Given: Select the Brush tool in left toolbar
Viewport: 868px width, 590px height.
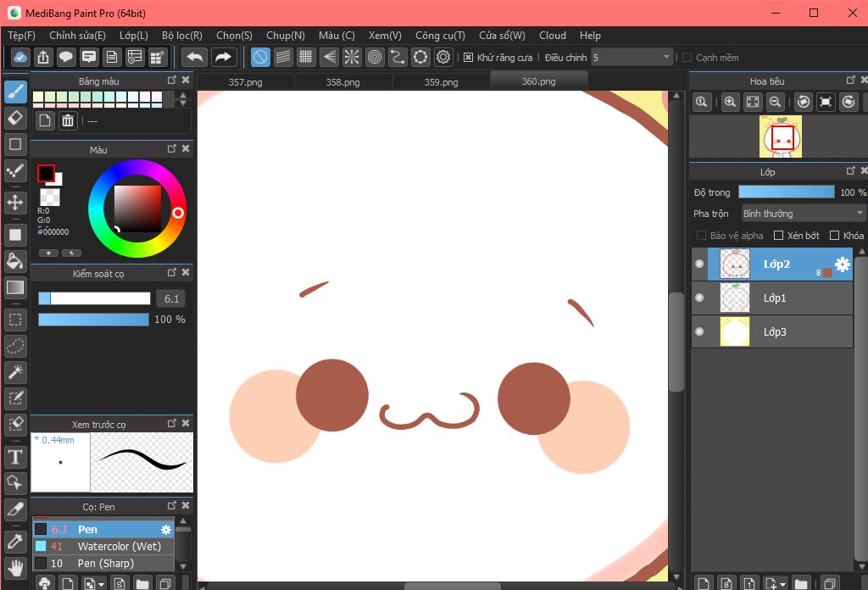Looking at the screenshot, I should [15, 92].
